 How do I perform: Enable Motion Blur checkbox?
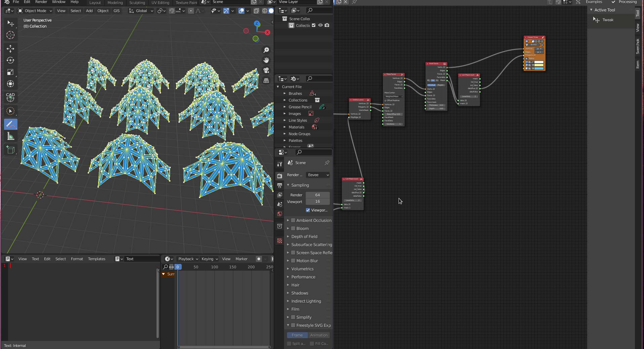click(x=293, y=261)
